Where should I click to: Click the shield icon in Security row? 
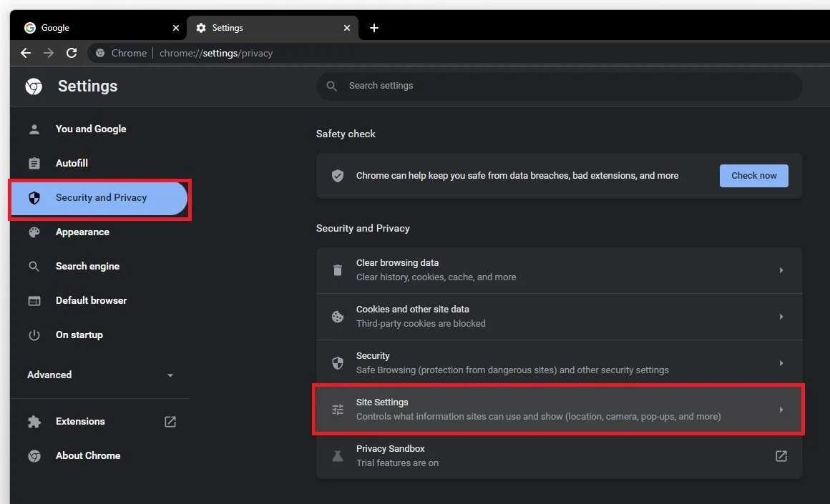click(x=338, y=363)
